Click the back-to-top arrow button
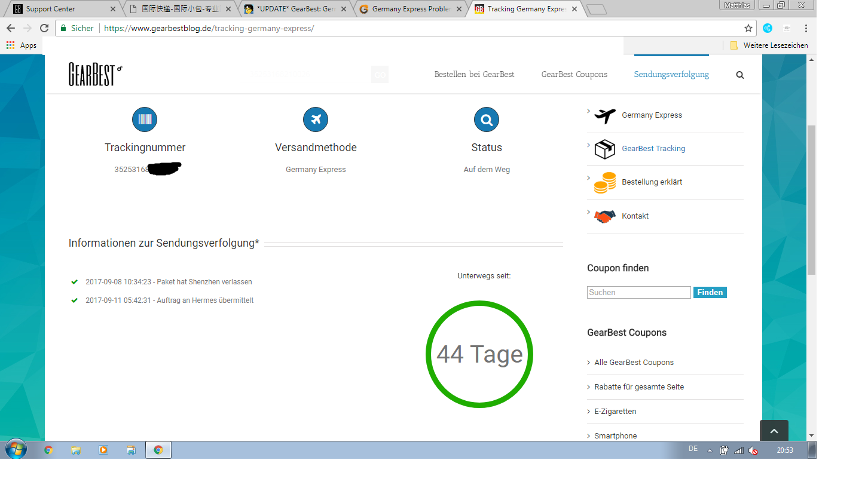The height and width of the screenshot is (497, 868). (x=774, y=431)
